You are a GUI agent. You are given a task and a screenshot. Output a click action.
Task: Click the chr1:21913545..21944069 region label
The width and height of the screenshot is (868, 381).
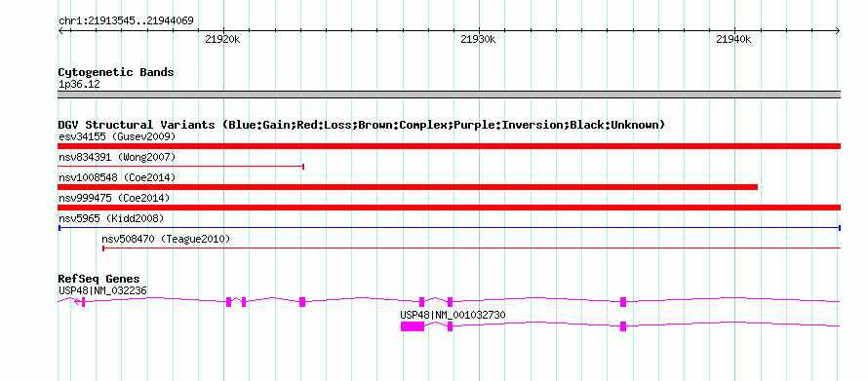[126, 21]
